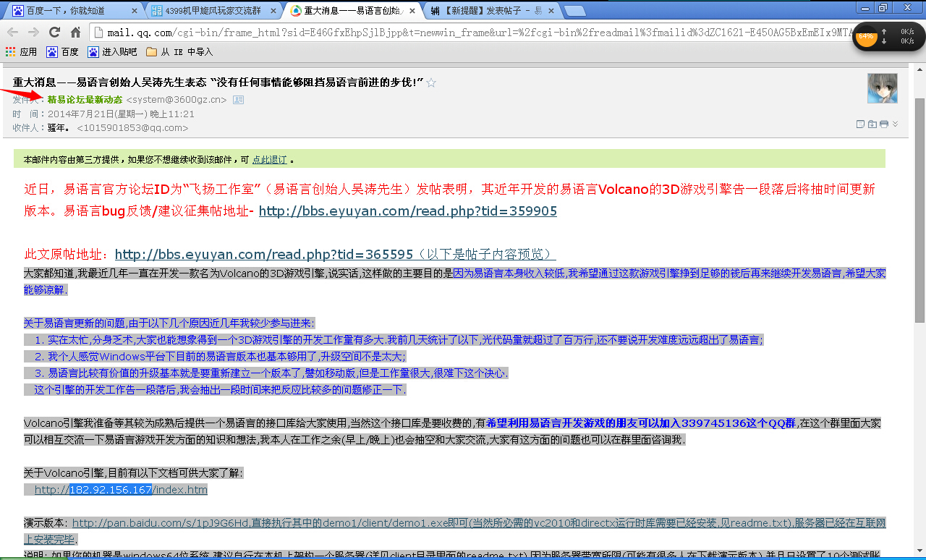Open the 182.92.156.167/index.htm link
Viewport: 926px width, 560px height.
(x=121, y=490)
